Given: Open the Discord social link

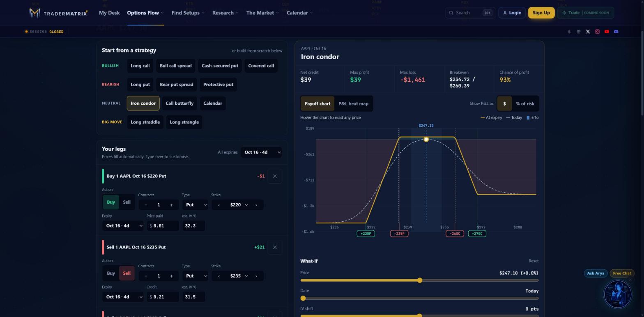Looking at the screenshot, I should coord(616,32).
